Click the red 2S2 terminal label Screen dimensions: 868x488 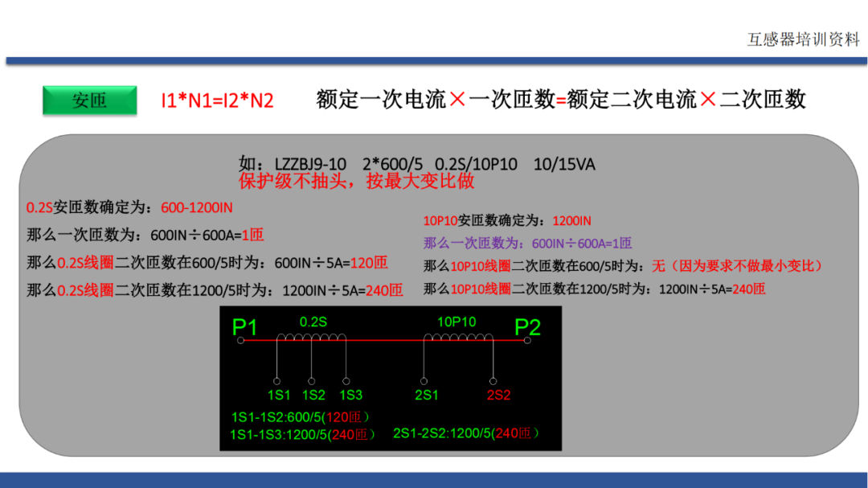[498, 395]
